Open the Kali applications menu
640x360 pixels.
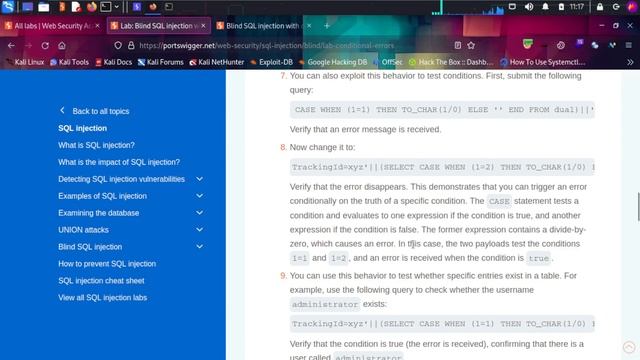coord(8,7)
